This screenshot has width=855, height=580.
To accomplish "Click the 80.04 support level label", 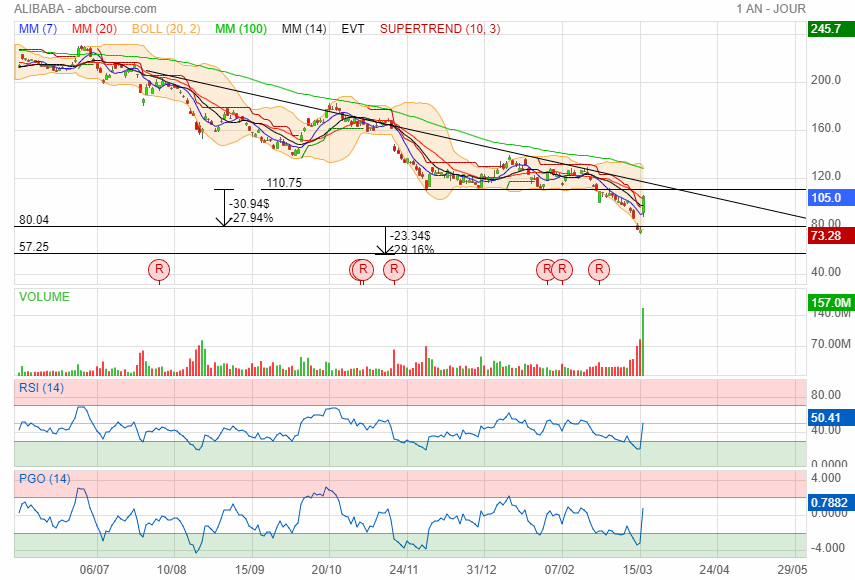I will [34, 220].
